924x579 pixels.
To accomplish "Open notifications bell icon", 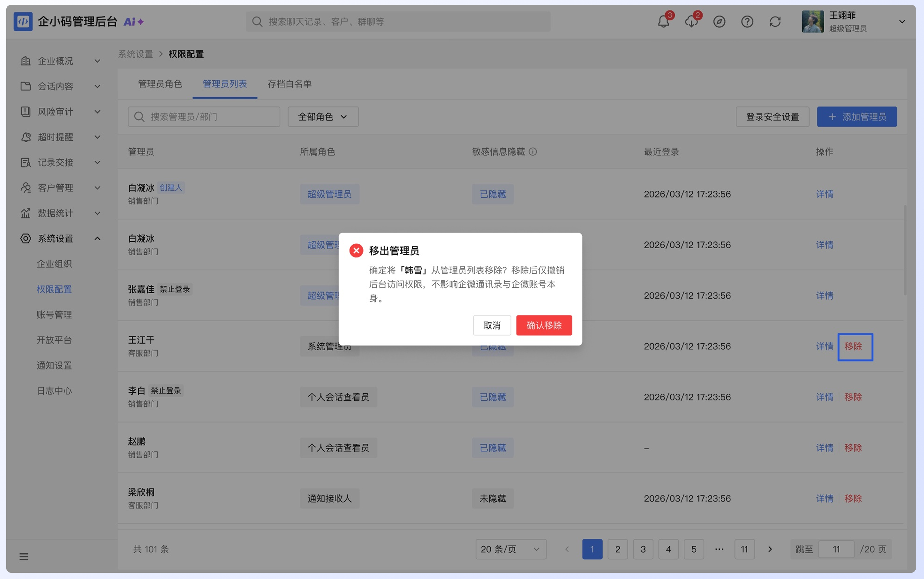I will (x=663, y=21).
